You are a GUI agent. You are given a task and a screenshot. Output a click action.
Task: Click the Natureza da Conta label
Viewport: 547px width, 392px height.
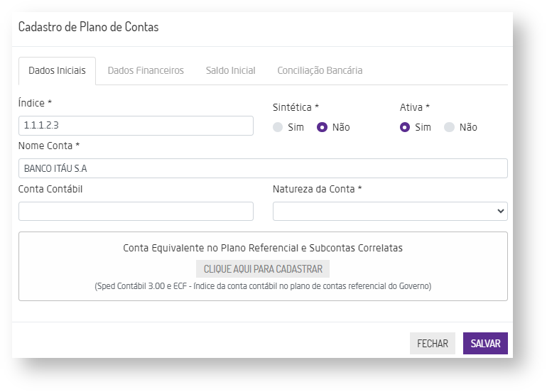[318, 189]
